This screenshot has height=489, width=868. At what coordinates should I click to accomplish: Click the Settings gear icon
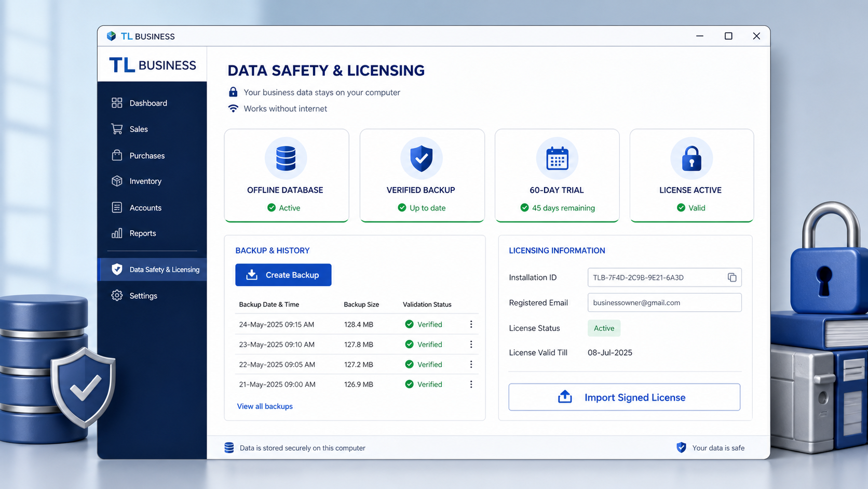tap(117, 295)
